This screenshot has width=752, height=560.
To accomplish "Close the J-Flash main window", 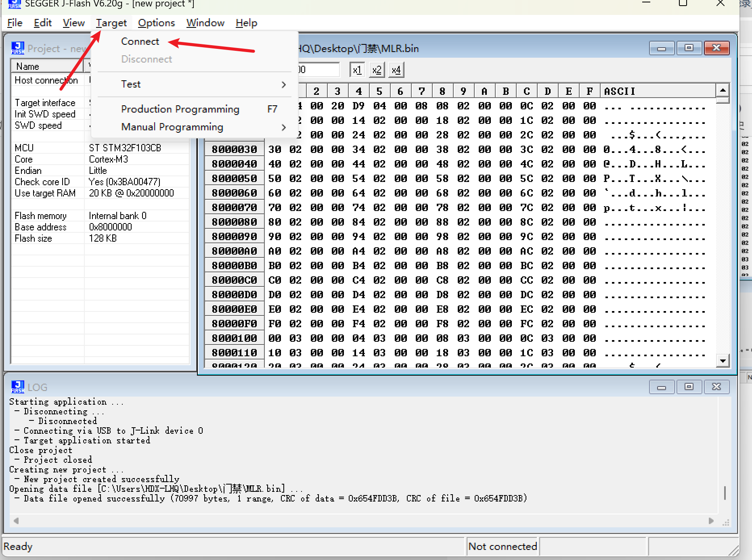I will pyautogui.click(x=721, y=3).
